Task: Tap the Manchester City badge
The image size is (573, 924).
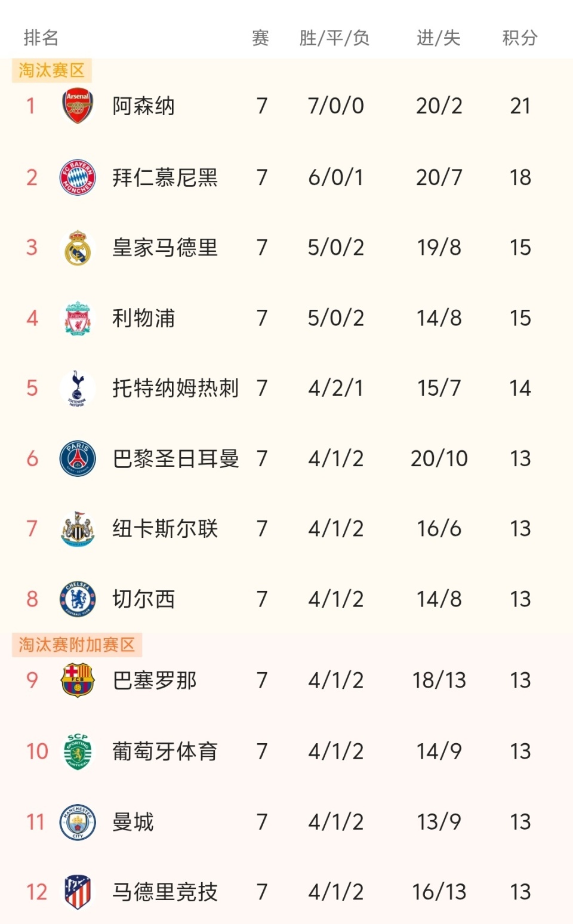Action: click(x=78, y=822)
